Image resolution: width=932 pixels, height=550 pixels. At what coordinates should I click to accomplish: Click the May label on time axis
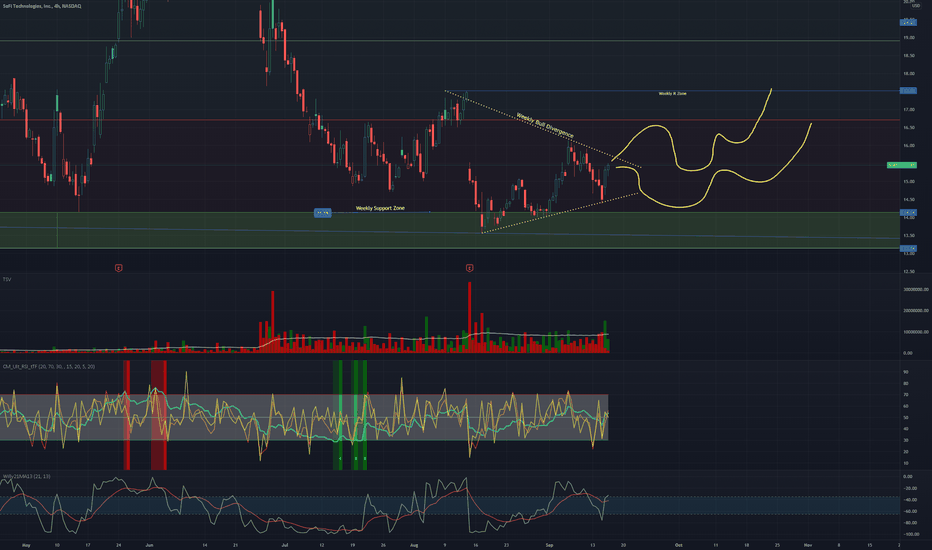click(x=26, y=545)
